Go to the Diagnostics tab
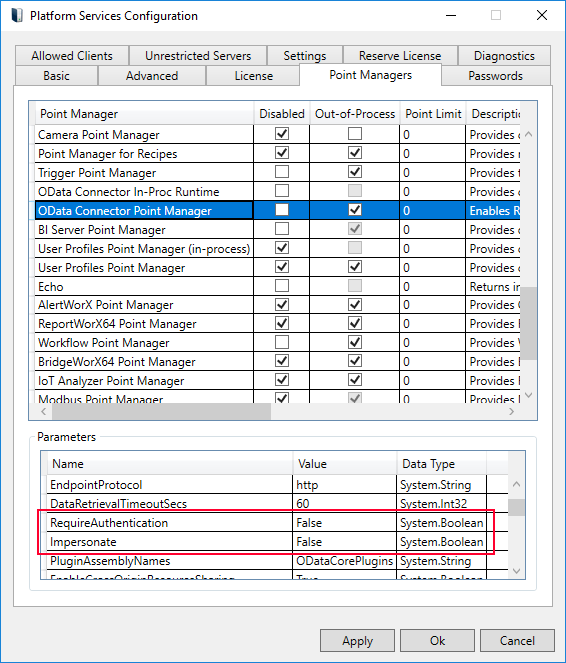566x663 pixels. (504, 56)
